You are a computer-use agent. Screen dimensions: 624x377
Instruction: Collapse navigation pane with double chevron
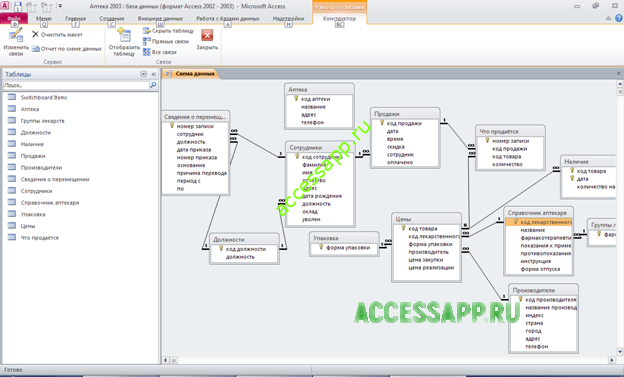click(153, 74)
